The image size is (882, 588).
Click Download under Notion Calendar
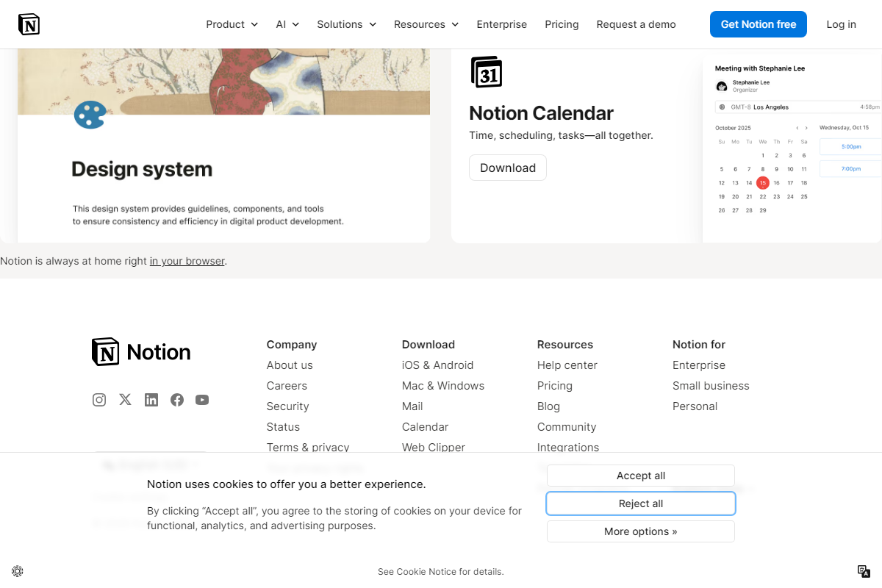point(507,168)
